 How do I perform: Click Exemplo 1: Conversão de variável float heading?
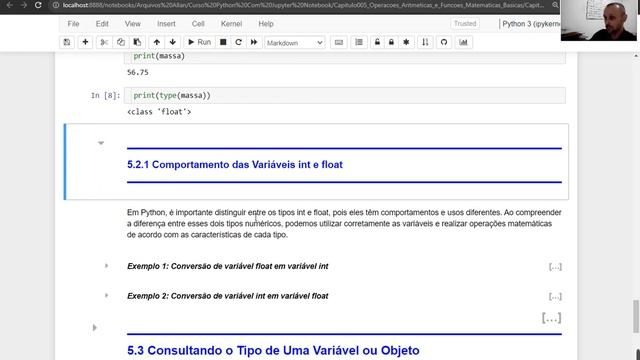[227, 266]
